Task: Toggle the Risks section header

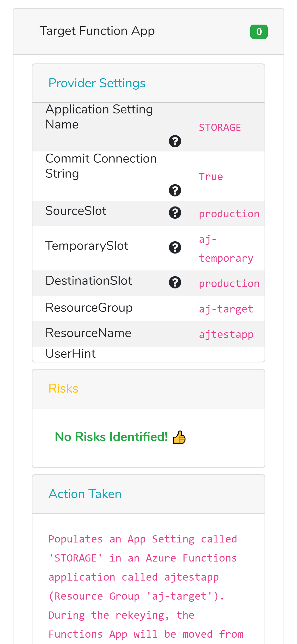Action: click(63, 389)
